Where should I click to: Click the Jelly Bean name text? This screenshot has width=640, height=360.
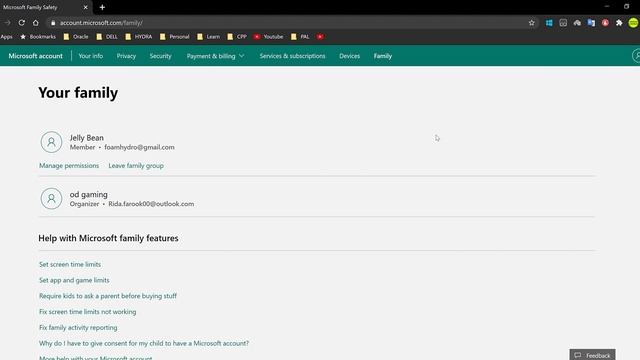87,138
